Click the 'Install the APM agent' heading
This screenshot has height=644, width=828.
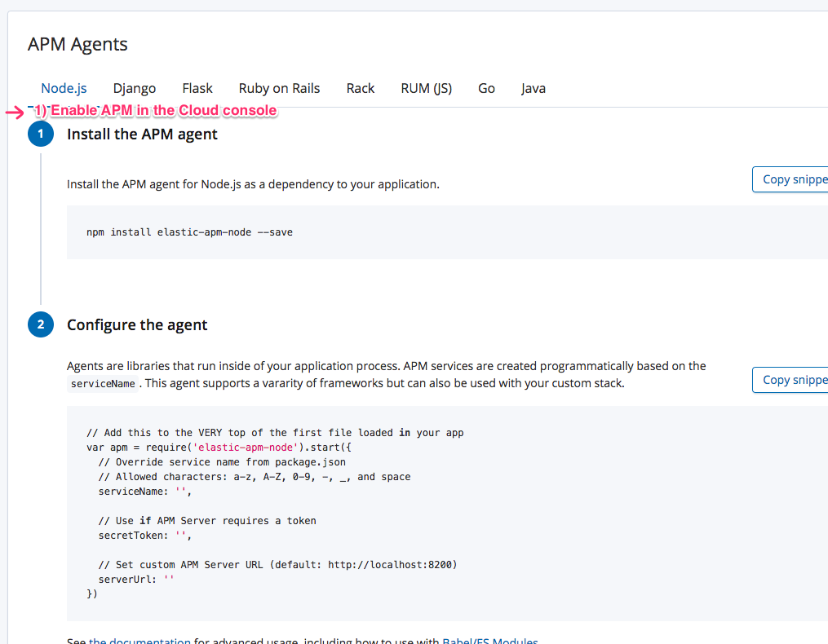point(142,134)
